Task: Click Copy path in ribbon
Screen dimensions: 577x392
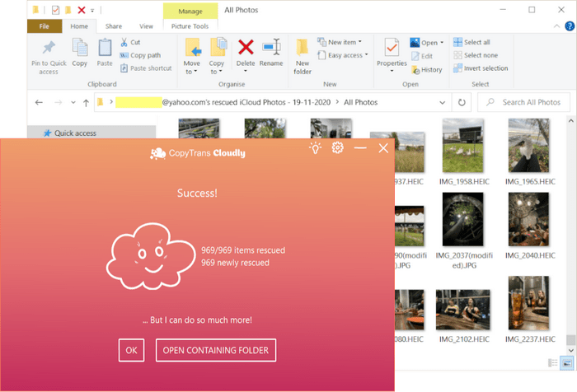Action: coord(141,55)
